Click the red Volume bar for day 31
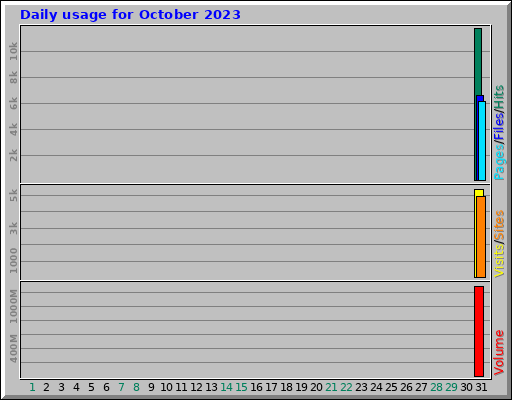This screenshot has width=512, height=400. pyautogui.click(x=479, y=331)
